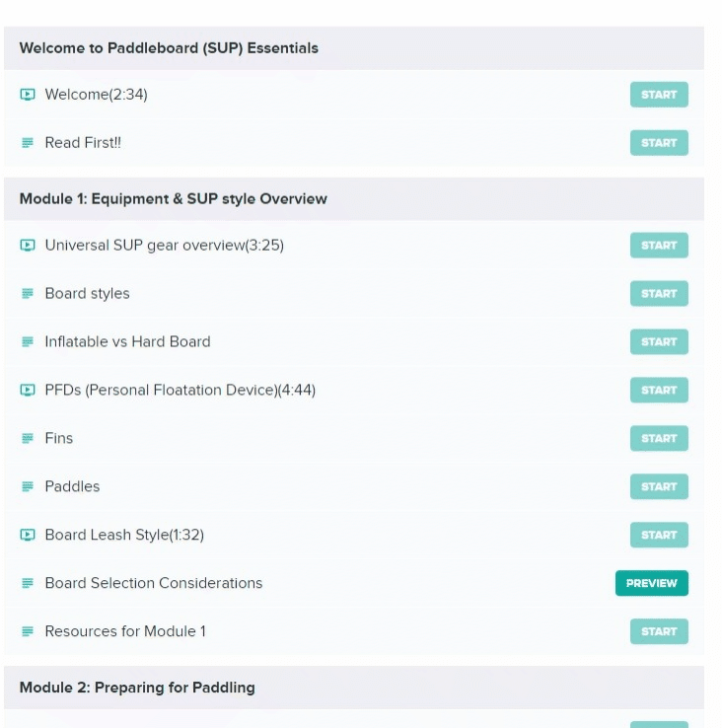This screenshot has width=722, height=728.
Task: Click video icon beside Board Leash Style
Action: click(x=28, y=535)
